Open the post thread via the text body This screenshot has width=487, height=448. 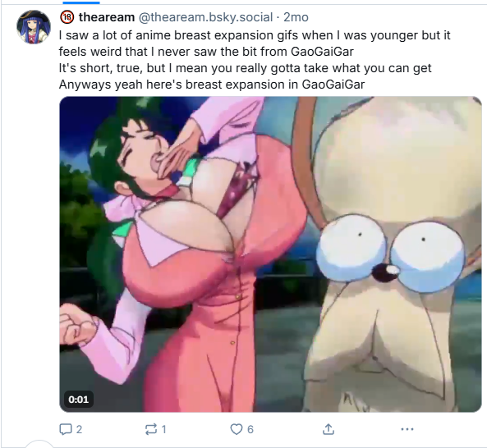click(x=255, y=60)
